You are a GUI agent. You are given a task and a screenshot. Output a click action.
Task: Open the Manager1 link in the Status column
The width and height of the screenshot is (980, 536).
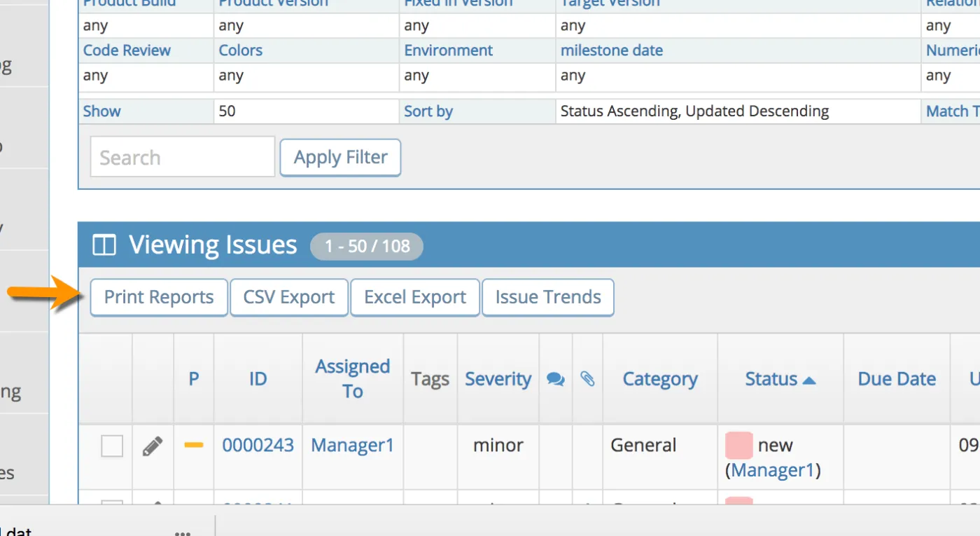773,470
